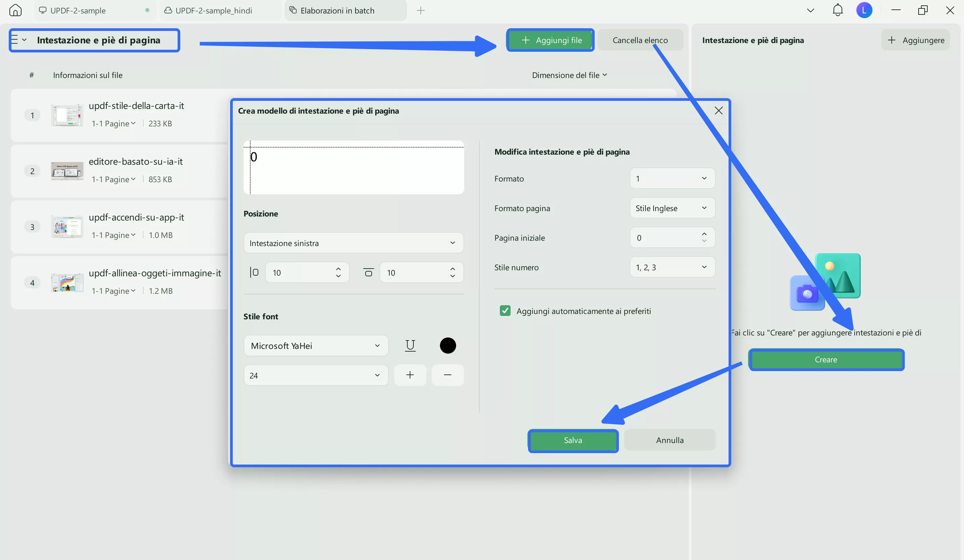Open the user profile avatar

[x=864, y=10]
